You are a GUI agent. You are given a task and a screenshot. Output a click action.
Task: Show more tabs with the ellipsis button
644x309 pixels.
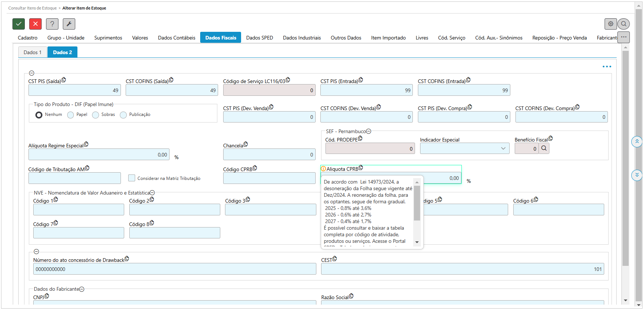pos(624,37)
